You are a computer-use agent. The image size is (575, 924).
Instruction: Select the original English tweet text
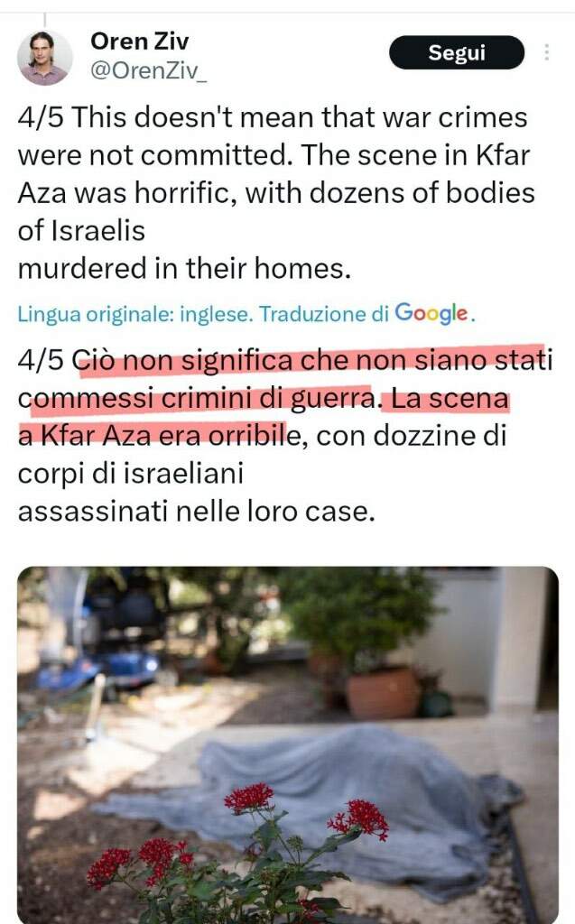[x=276, y=193]
